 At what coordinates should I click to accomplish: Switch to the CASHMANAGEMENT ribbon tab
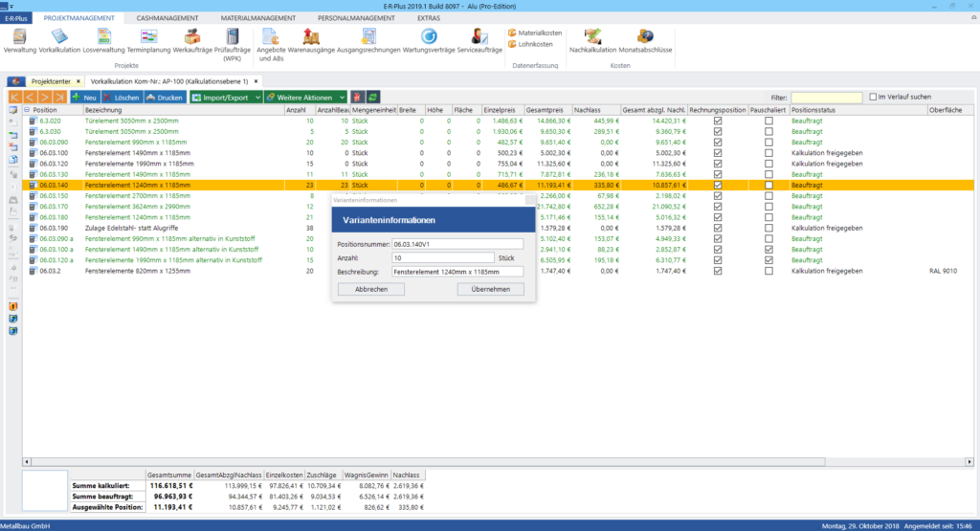click(167, 18)
